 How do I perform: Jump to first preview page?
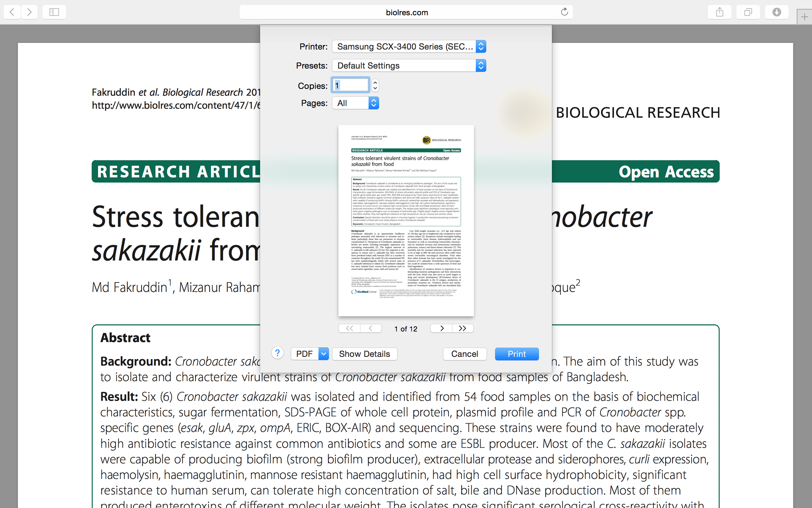(349, 328)
